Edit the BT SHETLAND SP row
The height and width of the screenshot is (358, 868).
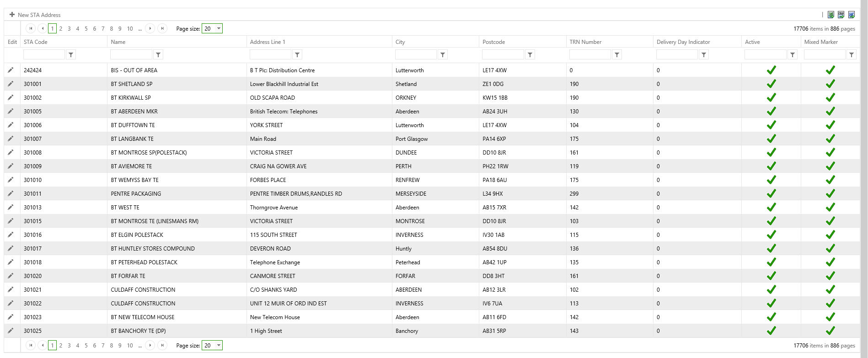click(11, 84)
